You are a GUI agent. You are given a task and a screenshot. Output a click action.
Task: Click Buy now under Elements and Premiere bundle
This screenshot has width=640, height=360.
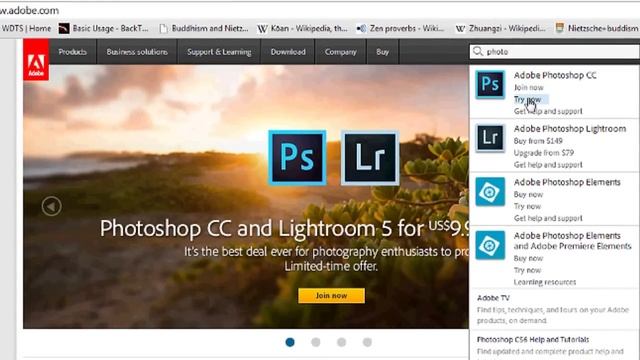[x=528, y=258]
